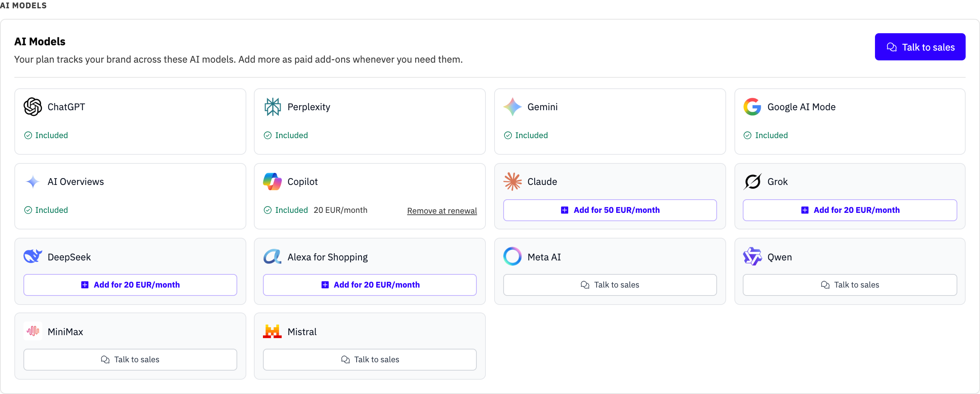Click the Mistral model name
Image resolution: width=980 pixels, height=394 pixels.
(302, 332)
